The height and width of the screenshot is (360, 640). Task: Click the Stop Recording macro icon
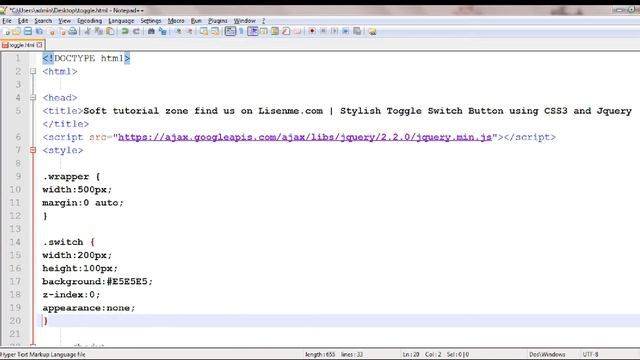(x=323, y=31)
